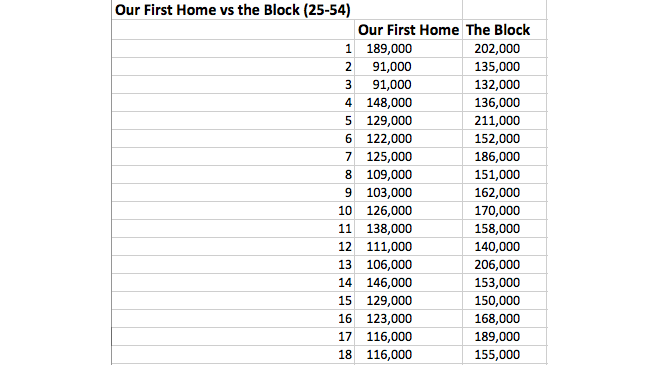Select The Block value 162,000
This screenshot has height=365, width=660.
pos(504,193)
